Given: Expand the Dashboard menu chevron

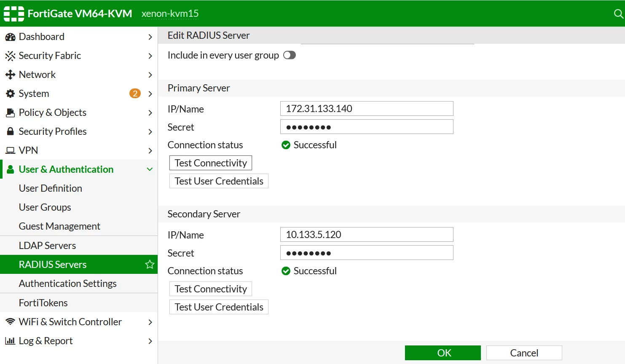Looking at the screenshot, I should coord(150,37).
